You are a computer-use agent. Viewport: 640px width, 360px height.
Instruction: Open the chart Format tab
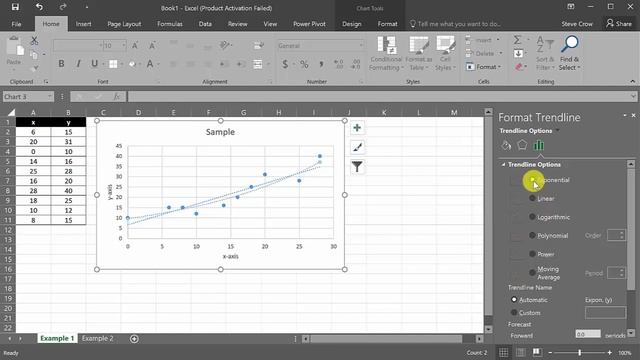(x=387, y=24)
